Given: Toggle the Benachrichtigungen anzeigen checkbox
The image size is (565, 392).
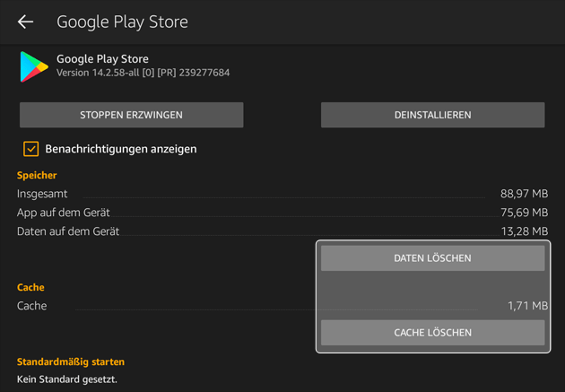Looking at the screenshot, I should point(31,149).
